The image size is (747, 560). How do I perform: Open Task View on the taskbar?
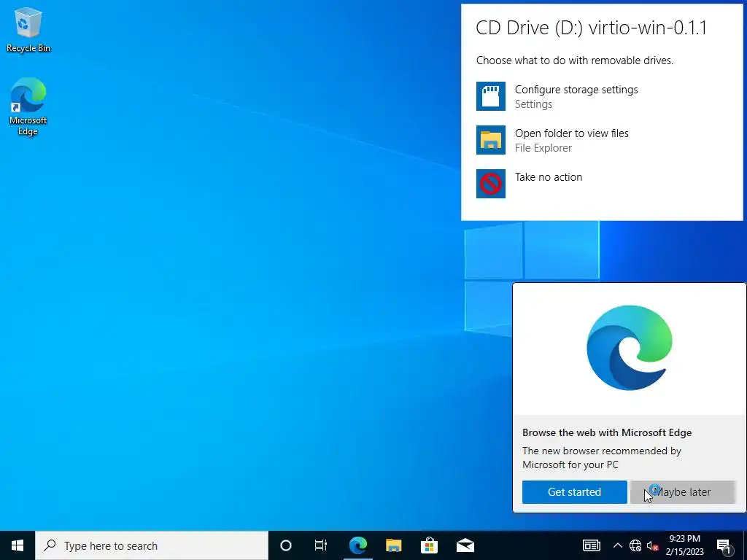pyautogui.click(x=321, y=545)
